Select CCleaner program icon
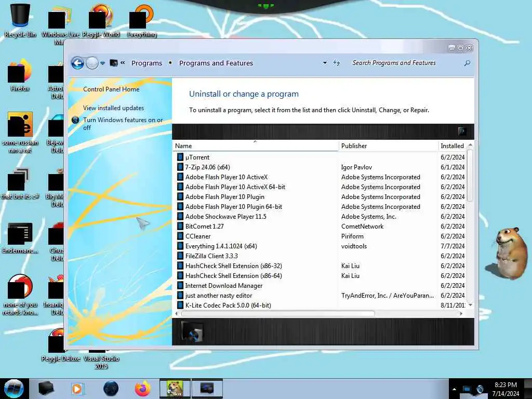Viewport: 532px width, 399px height. (180, 236)
